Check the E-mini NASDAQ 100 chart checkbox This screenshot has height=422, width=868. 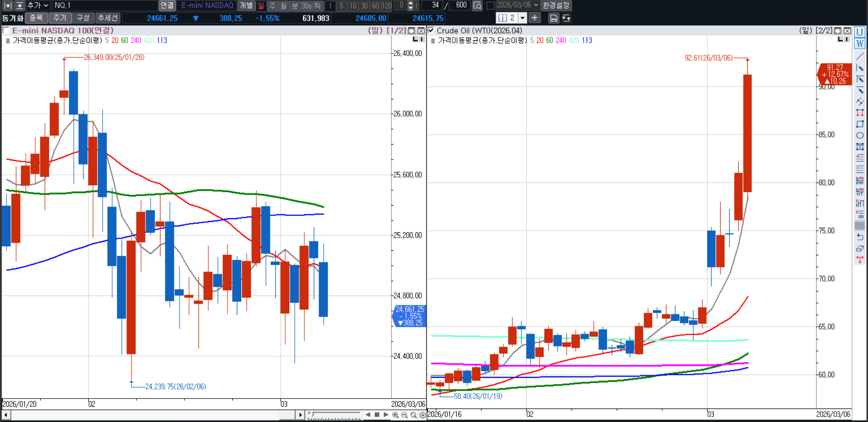(x=6, y=31)
